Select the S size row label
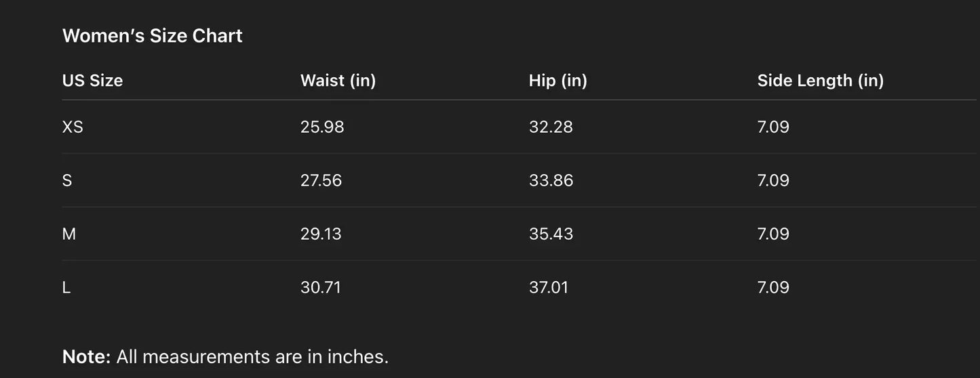Viewport: 980px width, 378px height. pos(67,180)
